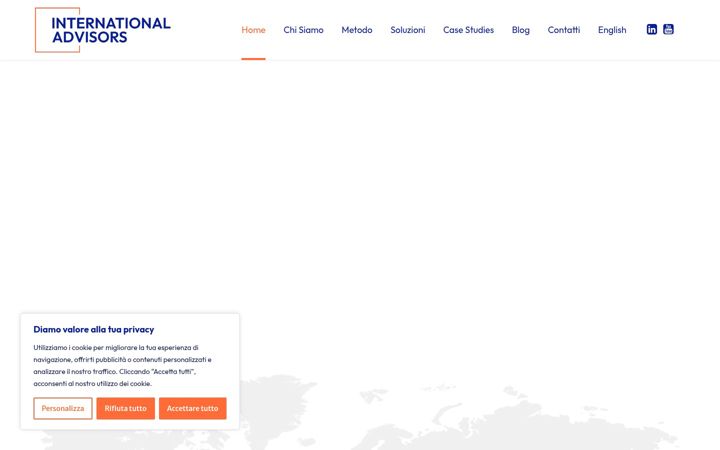720x450 pixels.
Task: Open the Metodo menu item
Action: pos(357,30)
